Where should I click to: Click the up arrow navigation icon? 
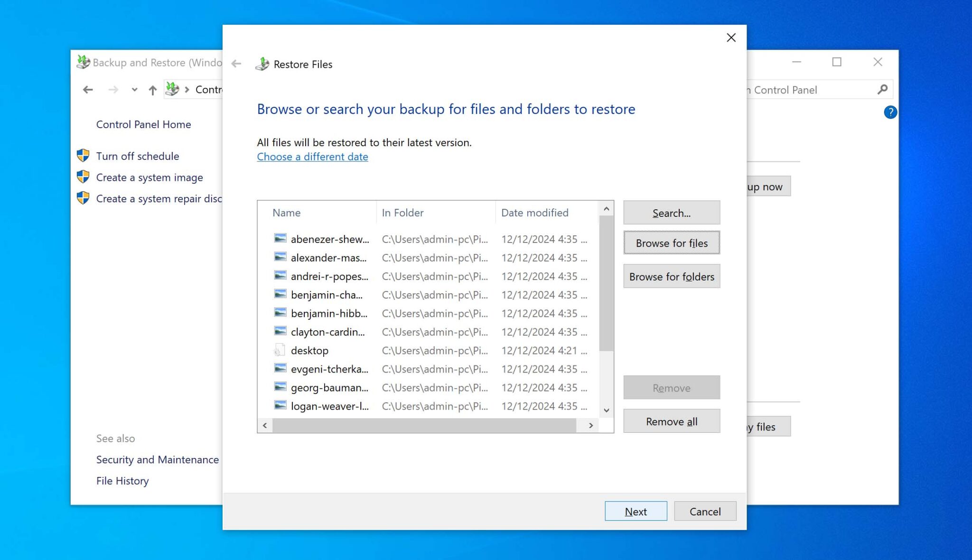pos(152,89)
